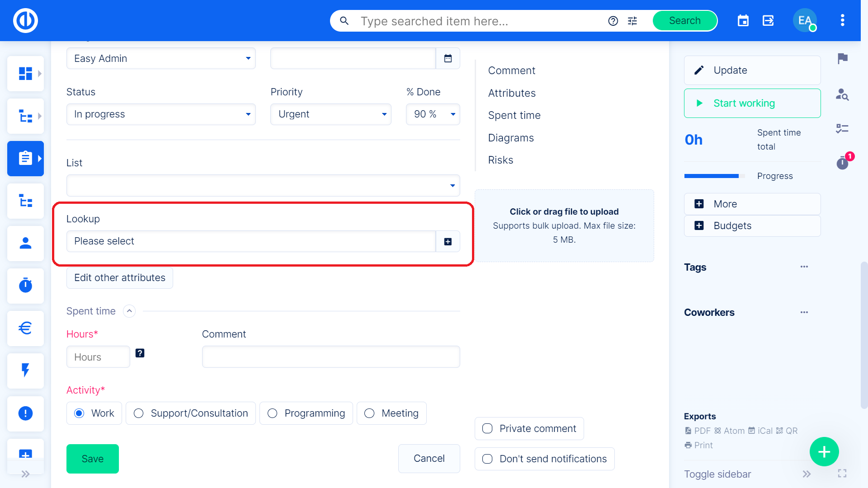Open the three-dots header menu
Screen dimensions: 868x488
tap(842, 20)
